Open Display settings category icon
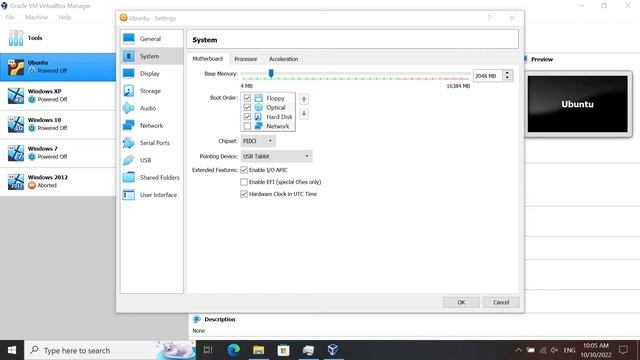640x360 pixels. [129, 73]
